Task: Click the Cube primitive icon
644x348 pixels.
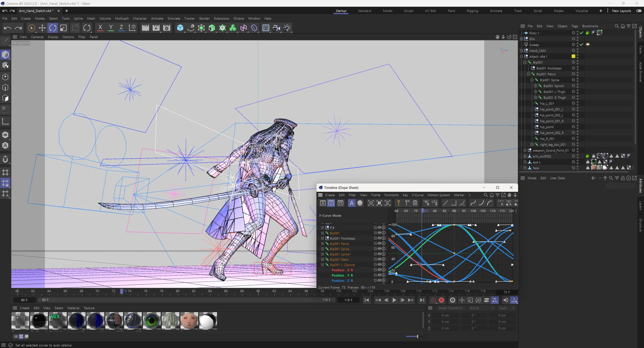Action: click(180, 28)
